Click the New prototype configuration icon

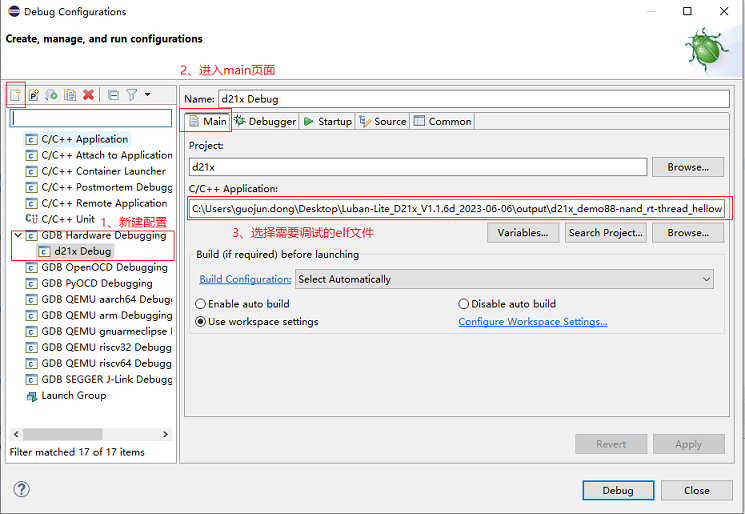point(33,95)
